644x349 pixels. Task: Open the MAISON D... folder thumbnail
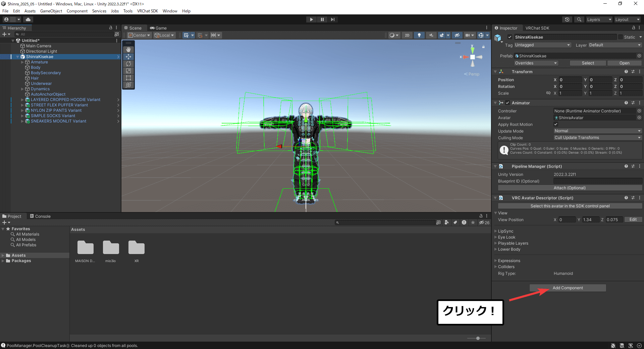[x=85, y=248]
